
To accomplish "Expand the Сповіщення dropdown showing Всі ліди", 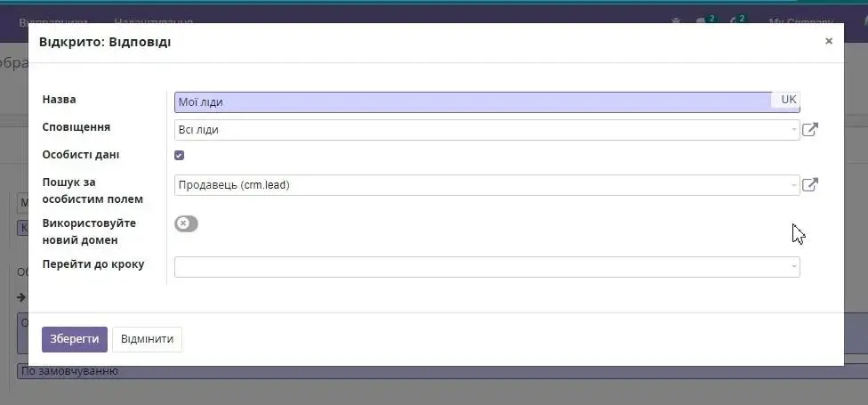I will point(486,130).
